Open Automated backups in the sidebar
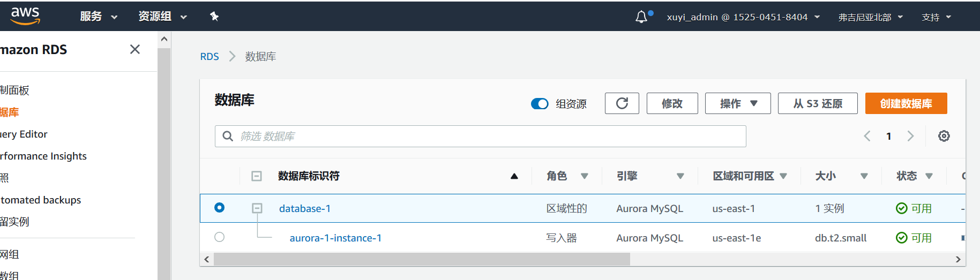The width and height of the screenshot is (980, 280). tap(40, 200)
